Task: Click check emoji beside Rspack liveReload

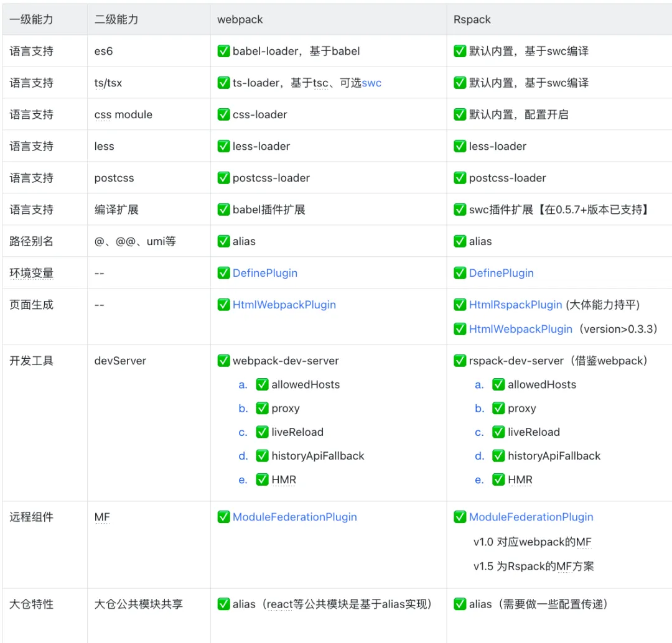Action: 498,432
